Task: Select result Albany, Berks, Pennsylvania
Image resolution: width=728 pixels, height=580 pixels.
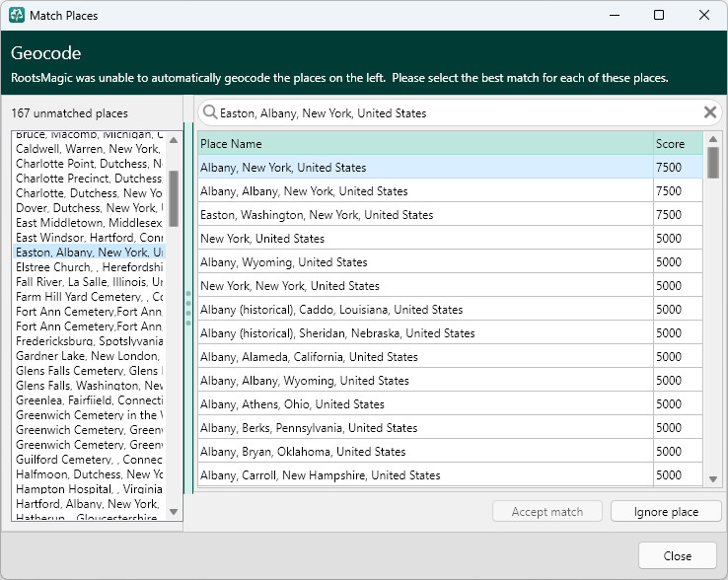Action: [425, 428]
